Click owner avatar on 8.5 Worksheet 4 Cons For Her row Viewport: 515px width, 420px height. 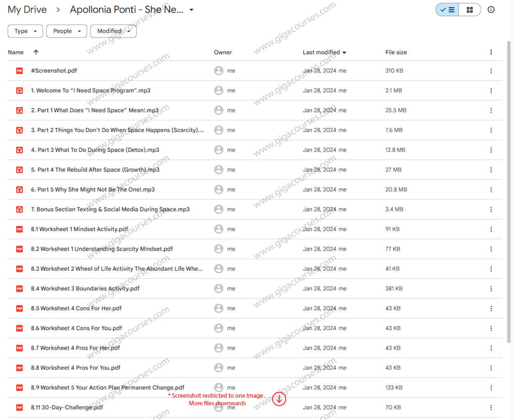click(x=219, y=308)
